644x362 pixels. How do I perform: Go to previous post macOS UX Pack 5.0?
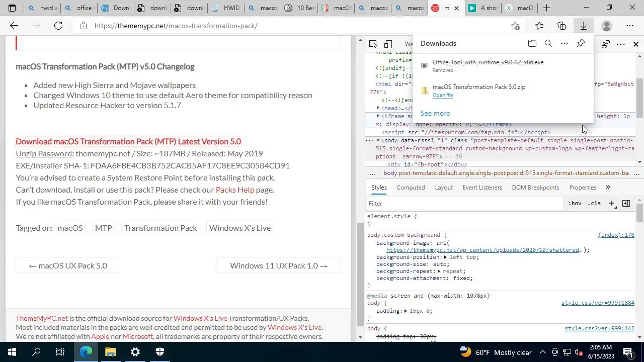(68, 265)
